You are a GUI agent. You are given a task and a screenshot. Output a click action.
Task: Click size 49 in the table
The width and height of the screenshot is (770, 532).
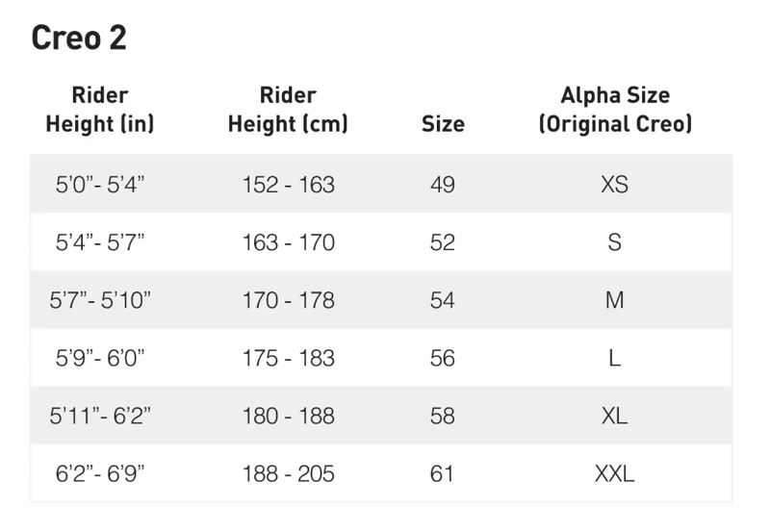[443, 185]
